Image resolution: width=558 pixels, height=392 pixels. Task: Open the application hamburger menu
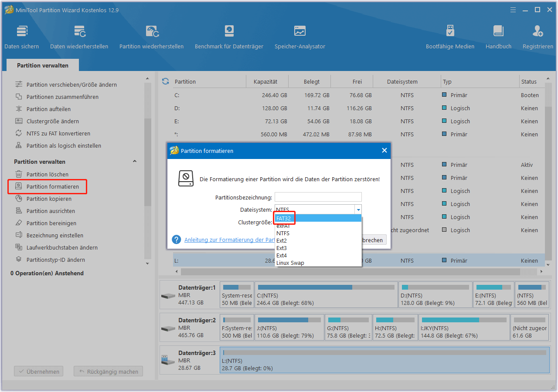513,10
